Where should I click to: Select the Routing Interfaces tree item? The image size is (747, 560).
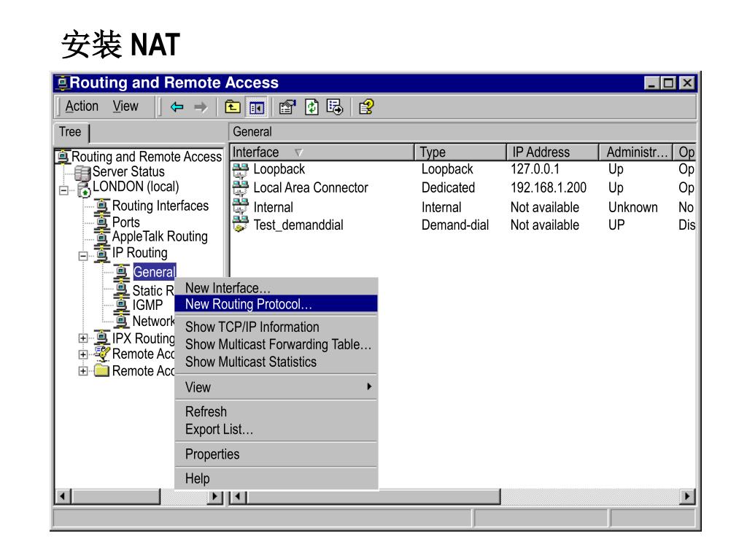[x=160, y=206]
